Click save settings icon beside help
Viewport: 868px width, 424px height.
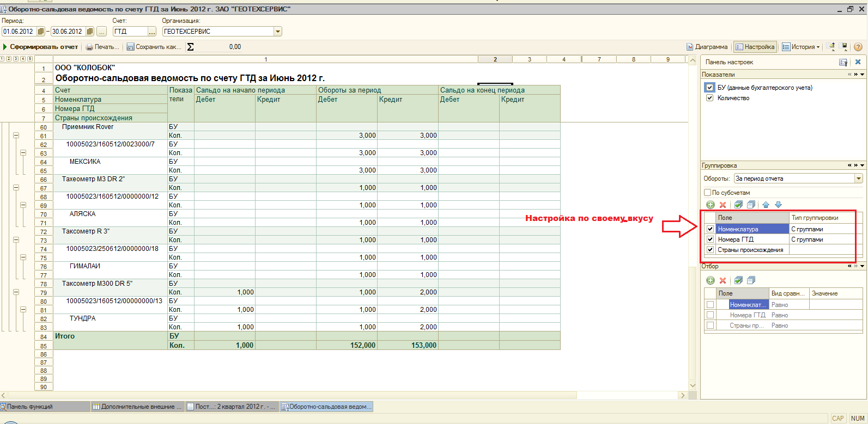click(x=843, y=47)
